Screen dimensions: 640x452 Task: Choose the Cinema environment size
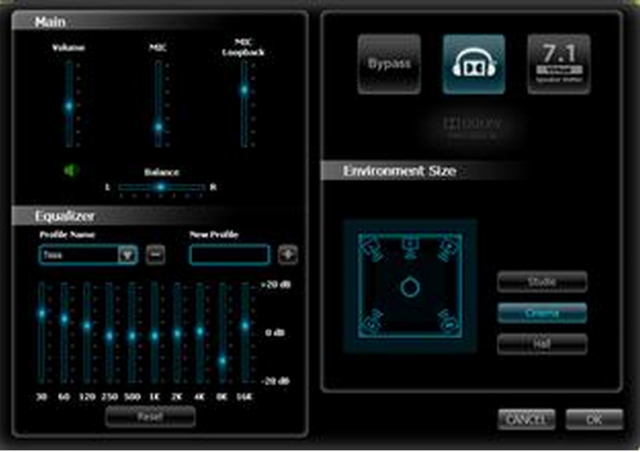(542, 313)
